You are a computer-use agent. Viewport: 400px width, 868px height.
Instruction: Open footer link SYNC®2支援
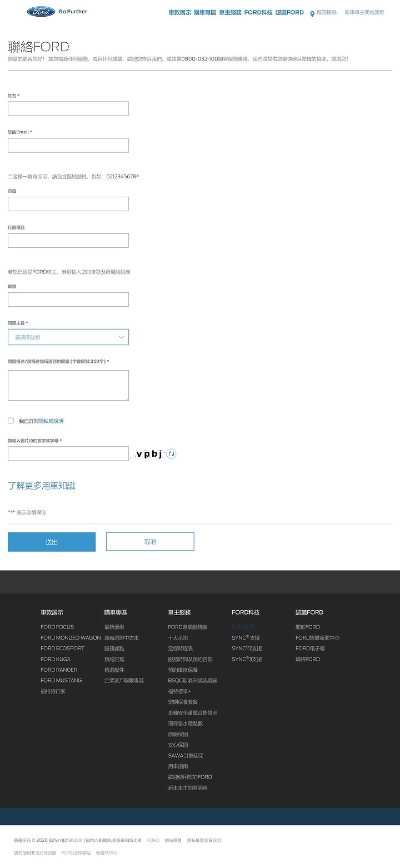point(247,648)
